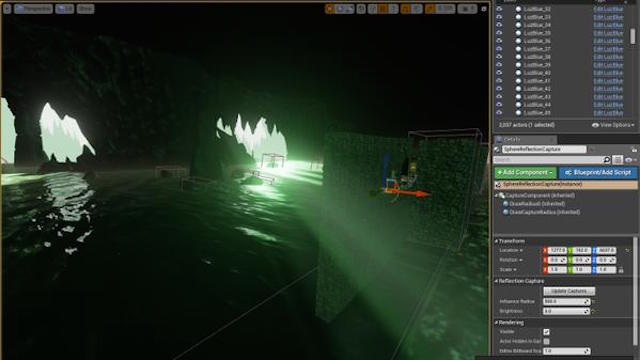The height and width of the screenshot is (360, 640).
Task: Toggle the first orange transform-mode icon
Action: tap(330, 8)
